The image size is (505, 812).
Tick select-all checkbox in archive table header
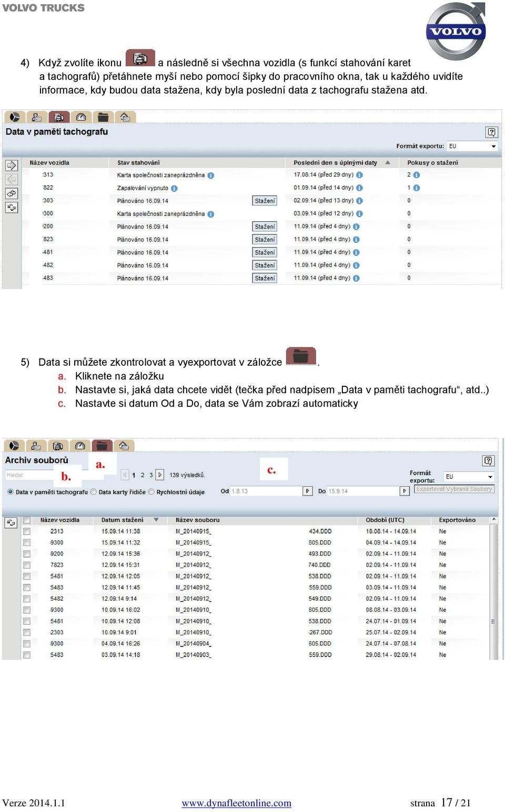pyautogui.click(x=27, y=520)
